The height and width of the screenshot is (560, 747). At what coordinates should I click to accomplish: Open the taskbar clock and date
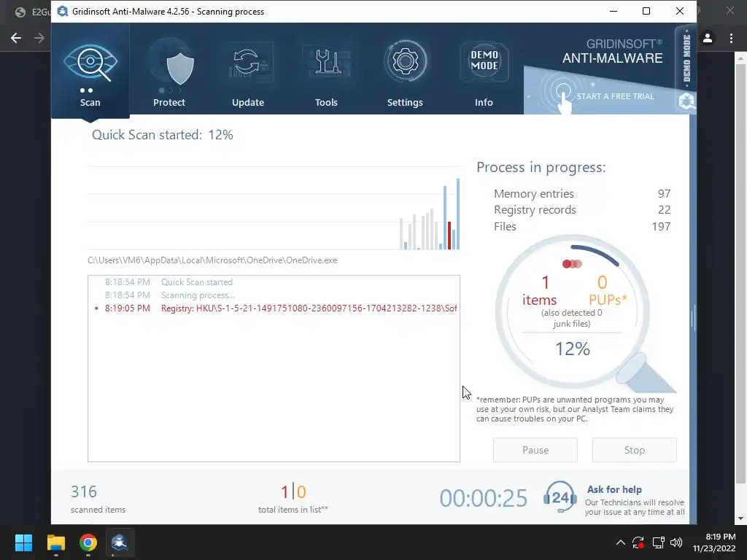713,542
